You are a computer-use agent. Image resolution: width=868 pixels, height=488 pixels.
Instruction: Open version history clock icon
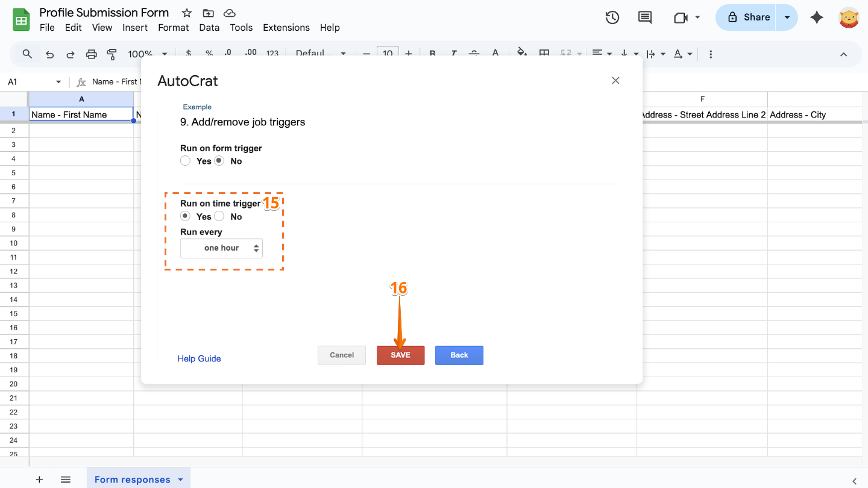point(612,17)
